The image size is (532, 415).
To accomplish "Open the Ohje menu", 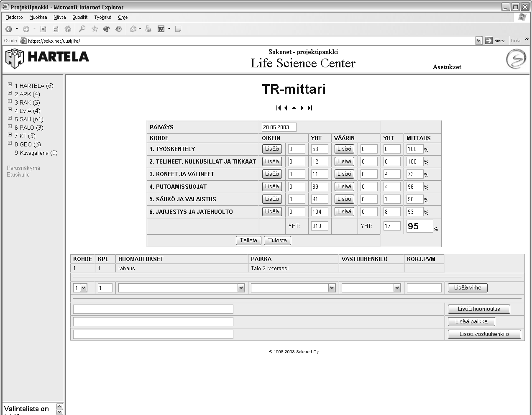I will (x=123, y=17).
